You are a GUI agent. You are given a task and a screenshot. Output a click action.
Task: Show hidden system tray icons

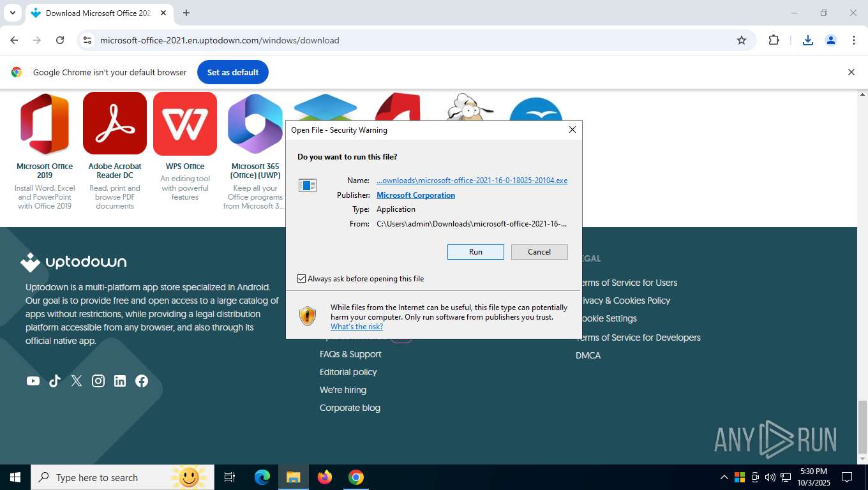pyautogui.click(x=724, y=477)
